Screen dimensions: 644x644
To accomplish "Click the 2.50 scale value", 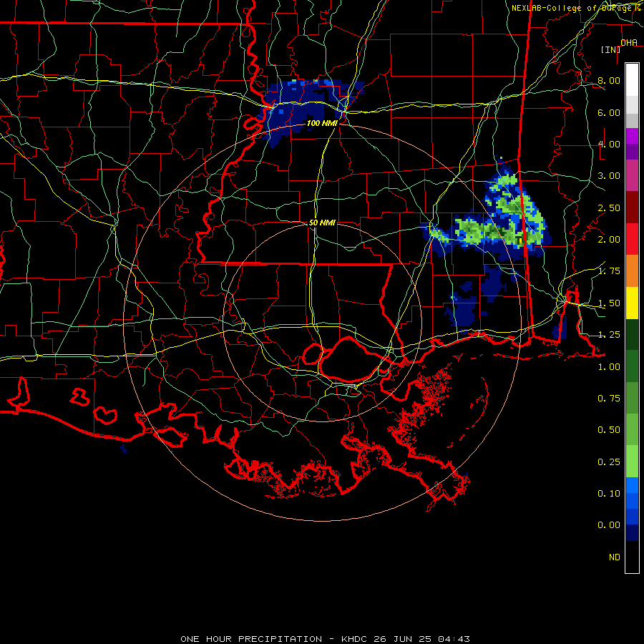I will (609, 208).
